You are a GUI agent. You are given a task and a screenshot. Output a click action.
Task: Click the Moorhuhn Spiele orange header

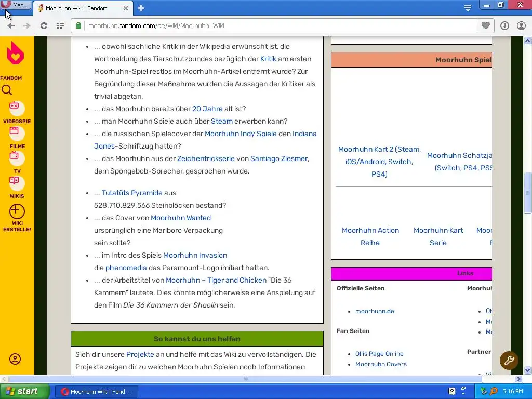pyautogui.click(x=411, y=60)
